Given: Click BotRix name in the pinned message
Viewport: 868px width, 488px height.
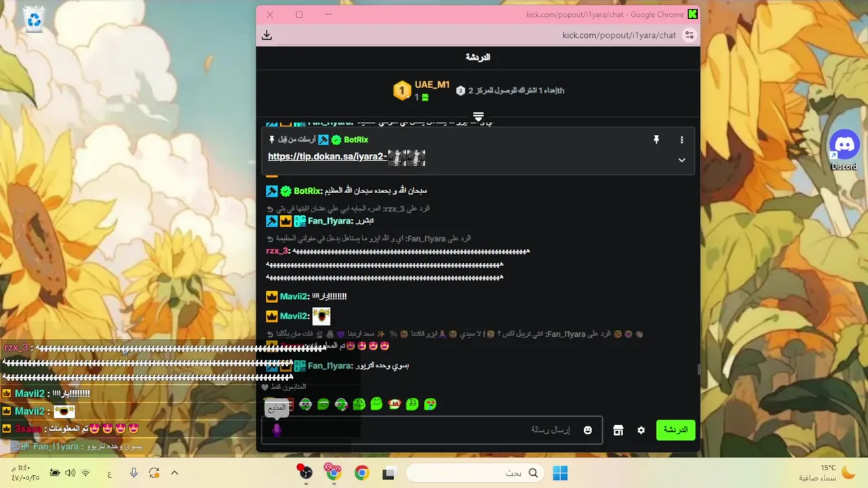Looking at the screenshot, I should point(356,140).
